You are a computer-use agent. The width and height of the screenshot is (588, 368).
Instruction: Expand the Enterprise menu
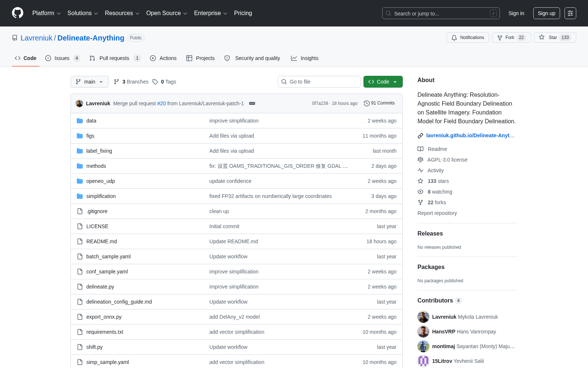tap(211, 13)
